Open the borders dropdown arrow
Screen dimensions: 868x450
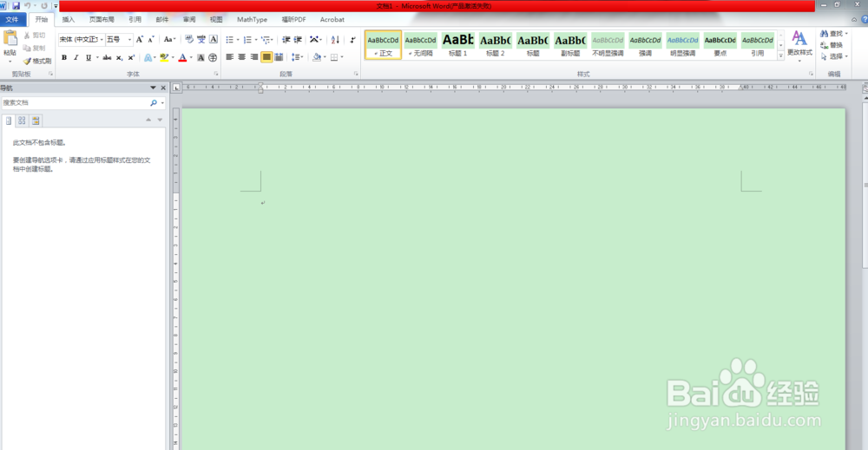pos(342,57)
